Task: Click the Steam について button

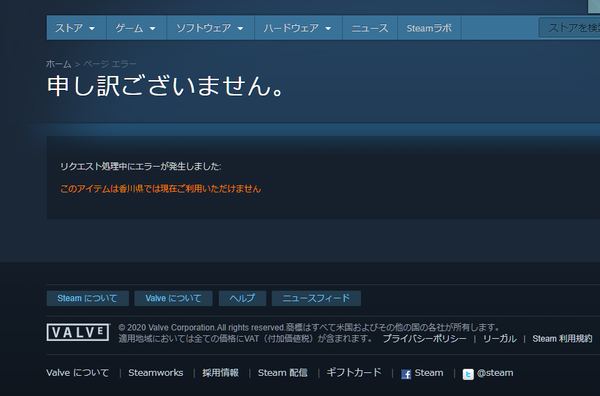Action: click(x=88, y=298)
